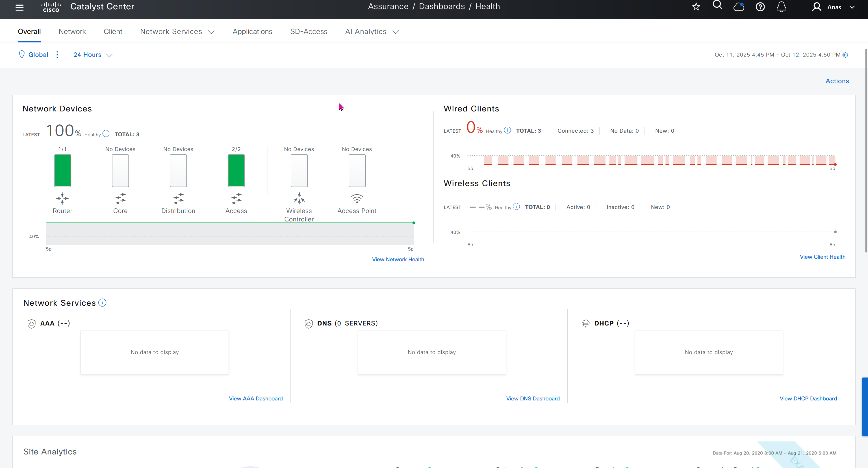
Task: Open the hamburger navigation menu
Action: point(19,7)
